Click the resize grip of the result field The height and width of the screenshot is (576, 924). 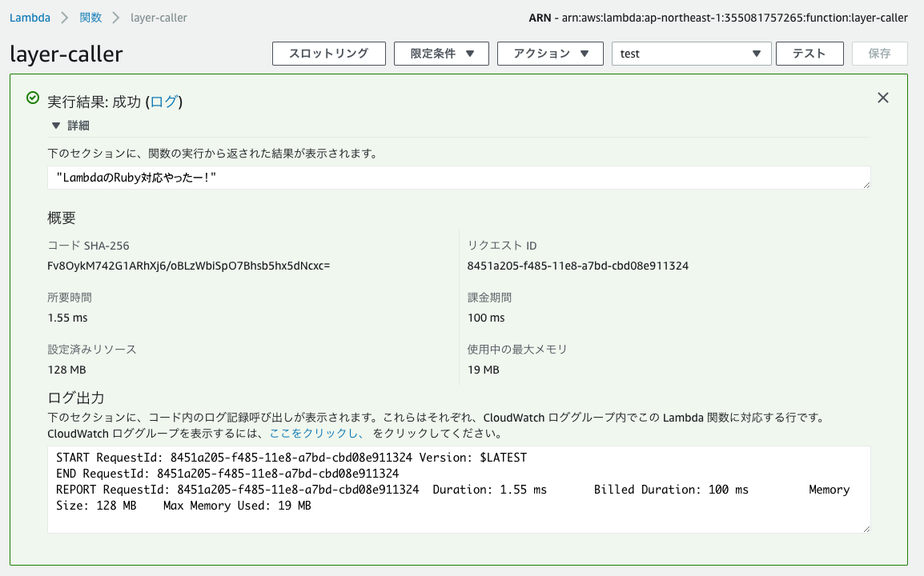pyautogui.click(x=866, y=185)
